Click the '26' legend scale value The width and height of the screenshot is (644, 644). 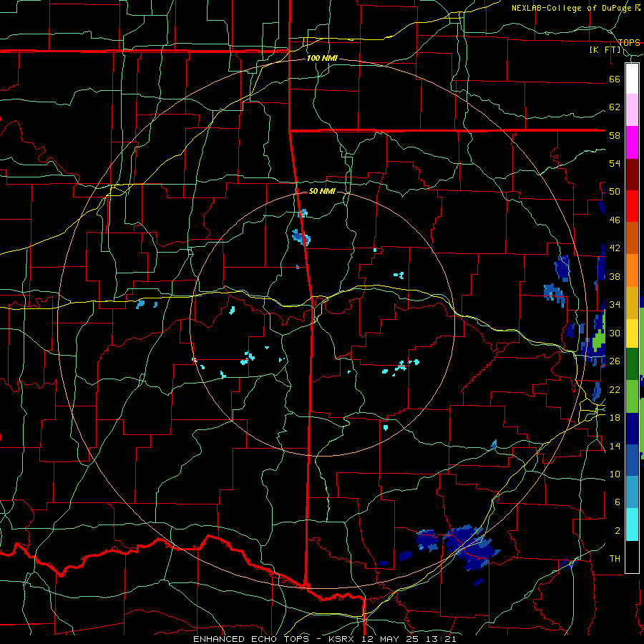tap(615, 361)
